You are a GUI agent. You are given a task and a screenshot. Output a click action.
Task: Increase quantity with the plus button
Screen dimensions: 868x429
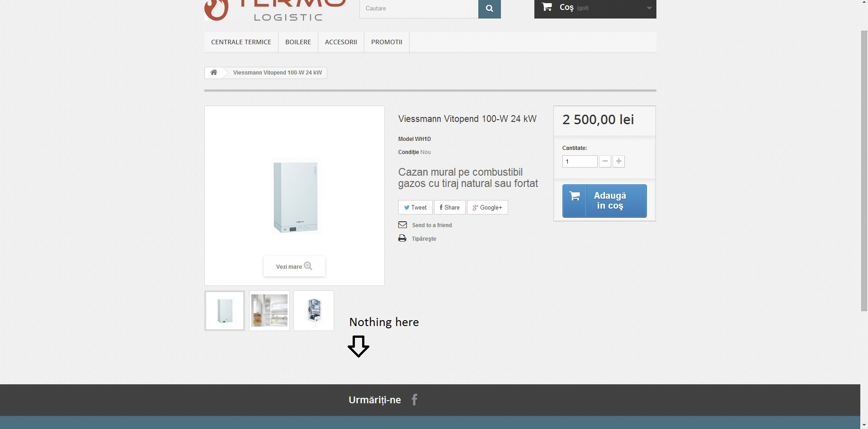tap(618, 161)
